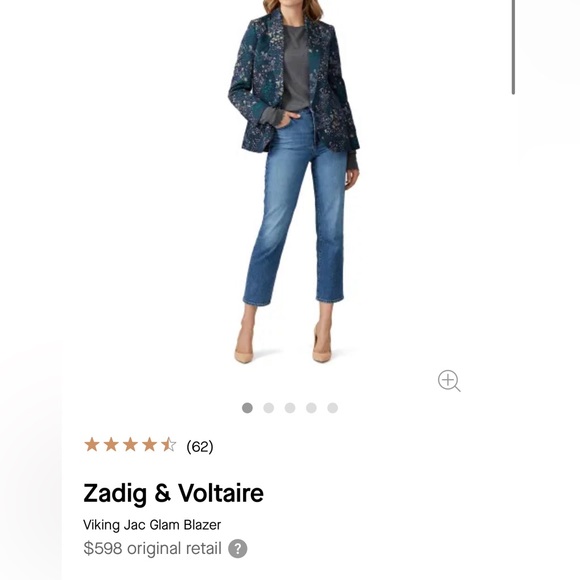Click the second rating star
This screenshot has width=580, height=580.
coord(111,445)
